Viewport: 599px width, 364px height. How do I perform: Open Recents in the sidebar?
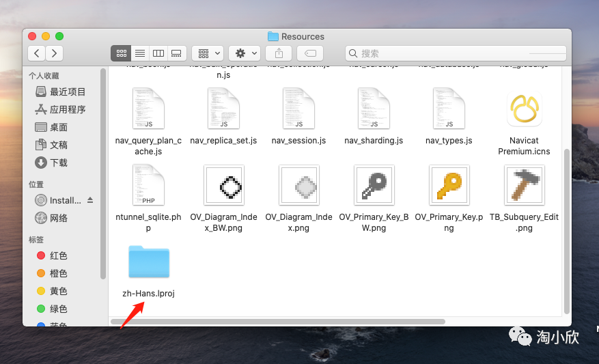point(61,92)
